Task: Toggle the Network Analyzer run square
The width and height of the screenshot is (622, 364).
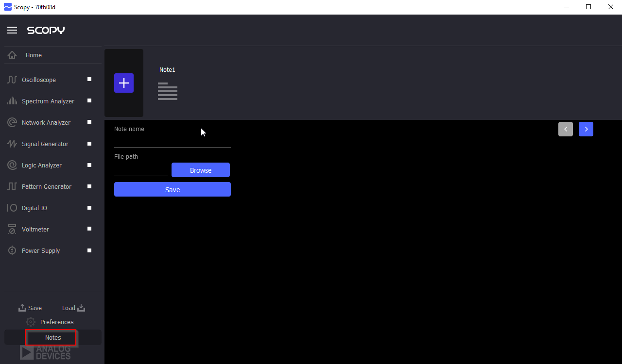Action: click(89, 122)
